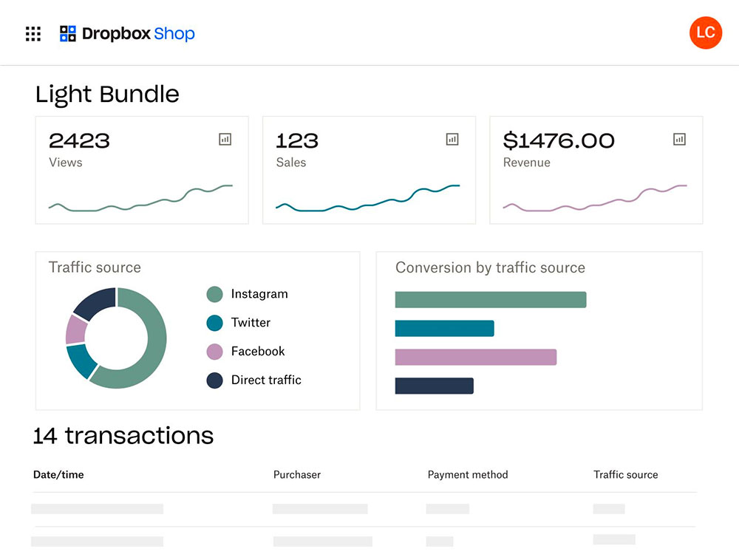Open chart icon on Sales card
Screen dimensions: 739x560
pos(452,140)
